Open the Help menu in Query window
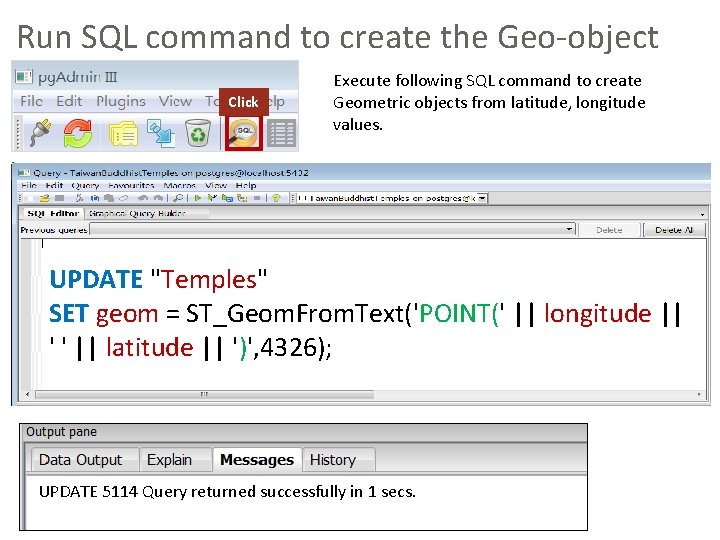 [246, 186]
